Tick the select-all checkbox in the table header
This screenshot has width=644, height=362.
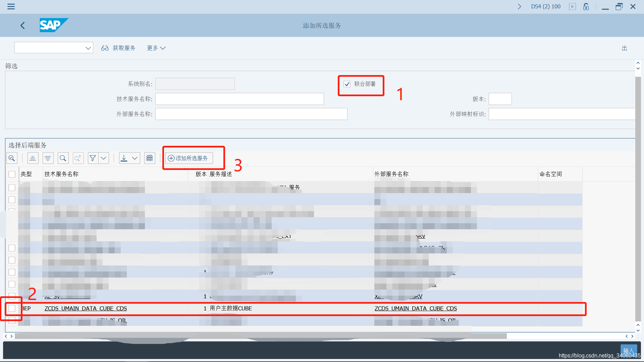point(12,174)
